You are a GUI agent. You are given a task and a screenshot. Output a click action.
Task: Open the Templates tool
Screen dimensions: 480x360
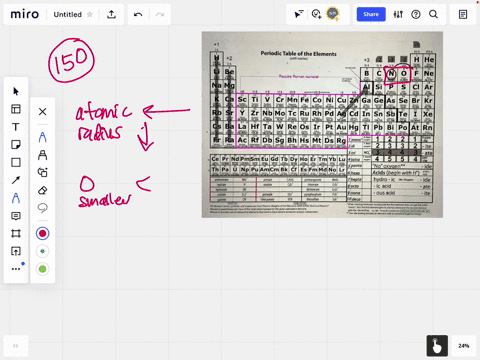tap(16, 109)
